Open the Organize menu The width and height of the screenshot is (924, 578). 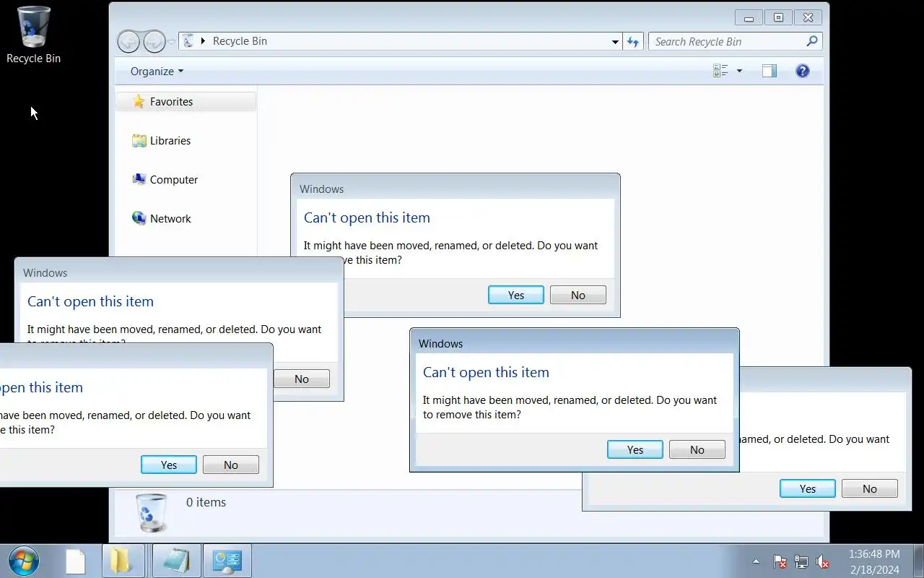coord(157,71)
